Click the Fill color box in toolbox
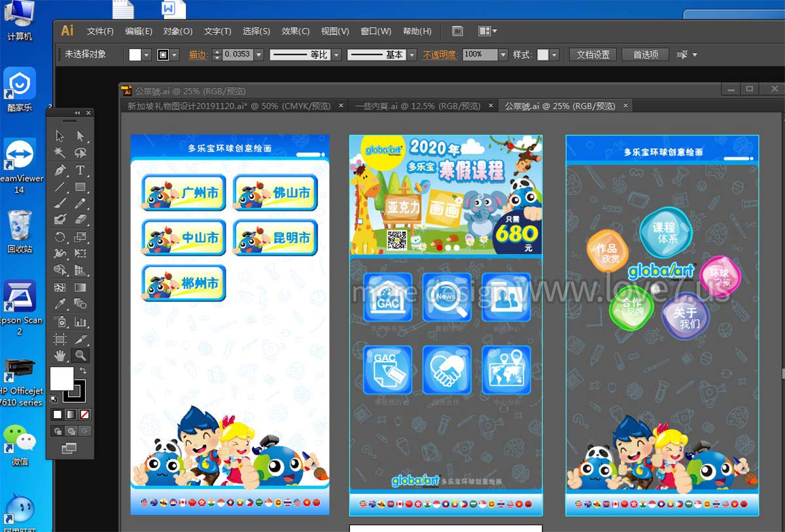Image resolution: width=785 pixels, height=532 pixels. [x=62, y=378]
